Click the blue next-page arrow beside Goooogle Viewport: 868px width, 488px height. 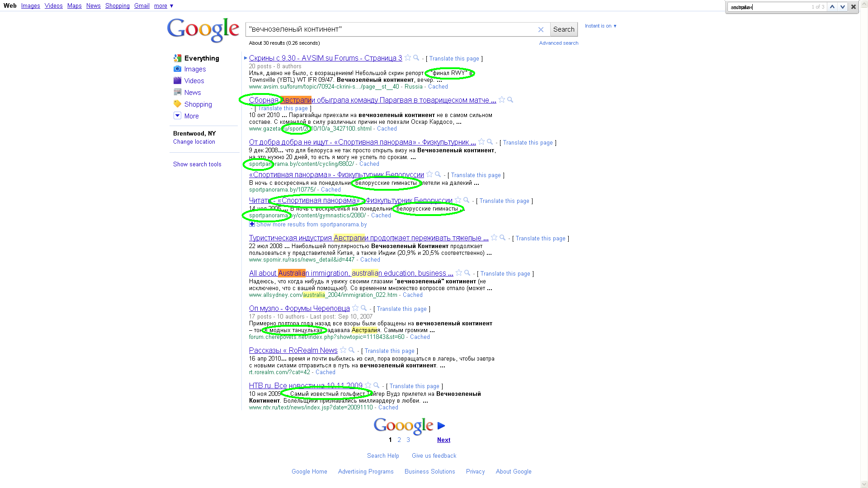pyautogui.click(x=441, y=426)
